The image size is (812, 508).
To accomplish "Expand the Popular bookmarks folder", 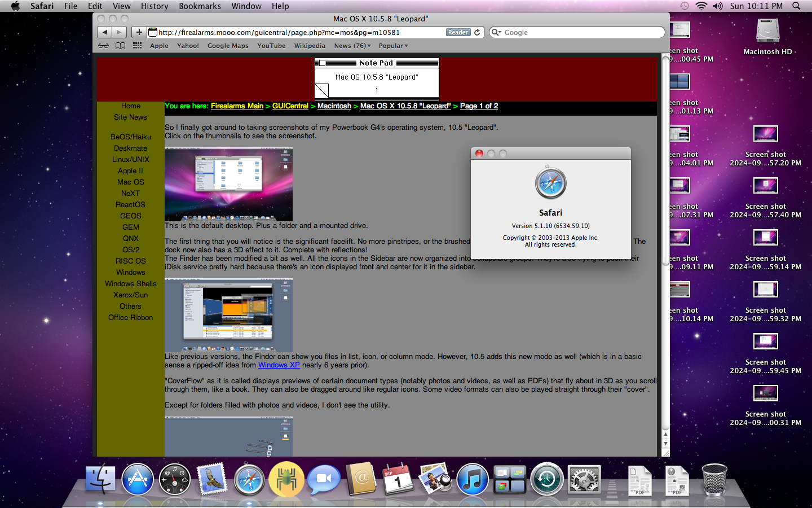I will click(x=393, y=46).
